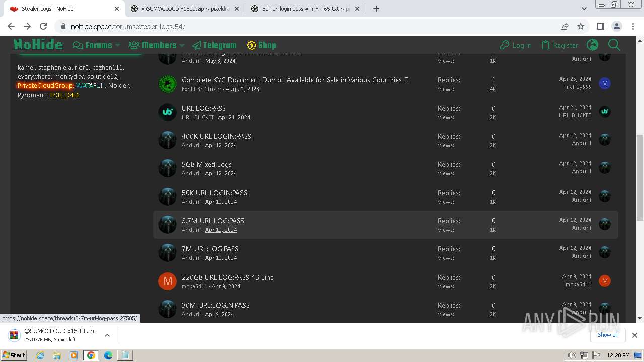The height and width of the screenshot is (362, 644).
Task: Click the scrollbar down arrow
Action: point(639,318)
